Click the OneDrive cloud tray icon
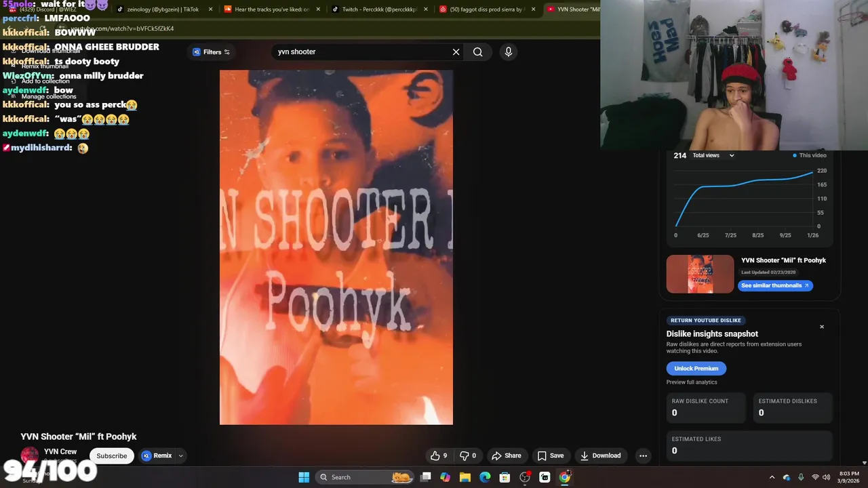Screen dimensions: 868x488 click(787, 477)
